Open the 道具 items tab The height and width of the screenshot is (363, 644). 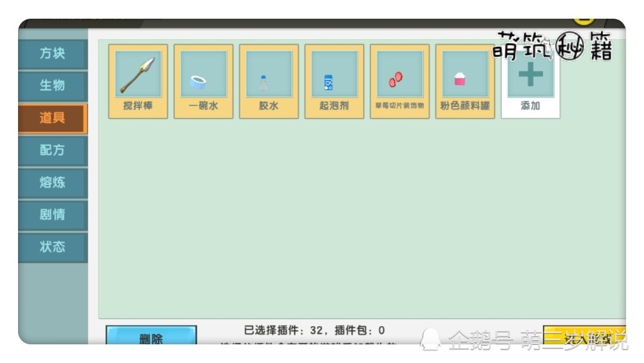(x=53, y=119)
